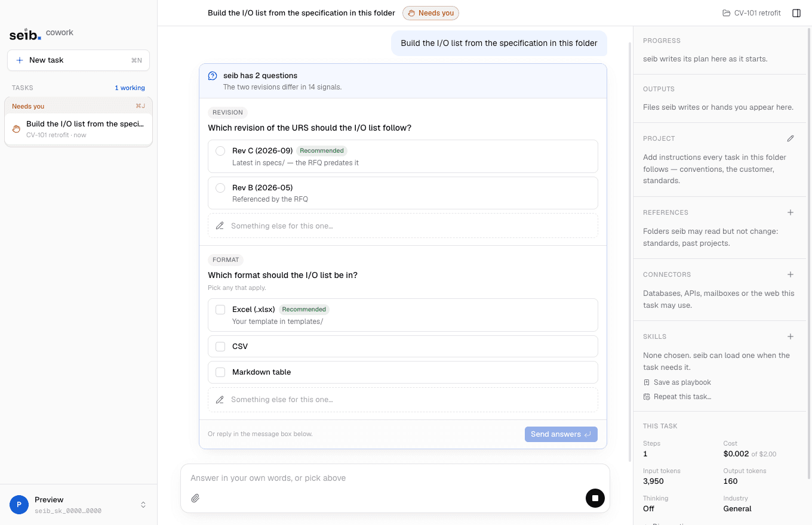The image size is (812, 525).
Task: Click the Industry 'General' value
Action: pyautogui.click(x=737, y=509)
